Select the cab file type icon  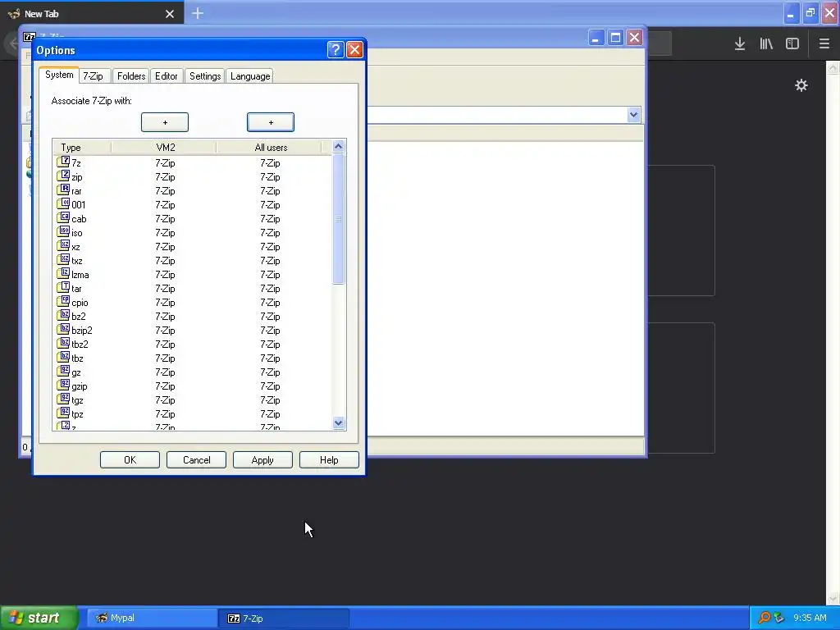[x=63, y=217]
